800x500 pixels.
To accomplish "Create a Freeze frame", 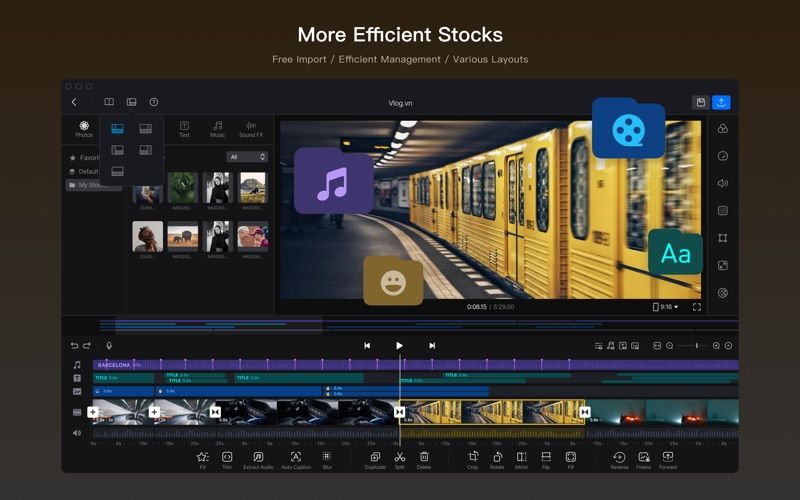I will [643, 460].
